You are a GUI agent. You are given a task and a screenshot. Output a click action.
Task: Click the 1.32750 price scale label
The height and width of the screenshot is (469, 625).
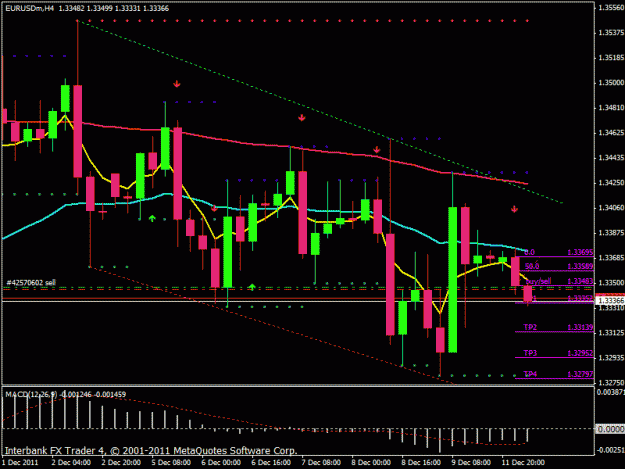coord(611,383)
